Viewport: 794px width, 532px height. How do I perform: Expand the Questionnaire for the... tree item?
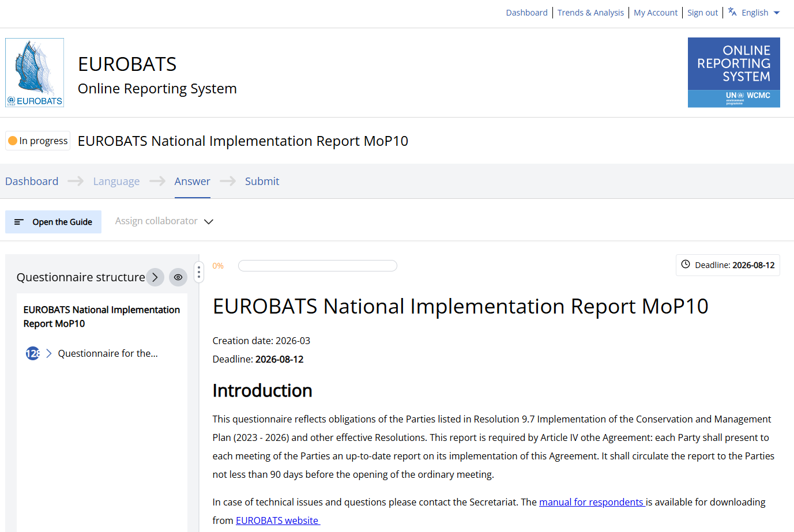[x=49, y=353]
